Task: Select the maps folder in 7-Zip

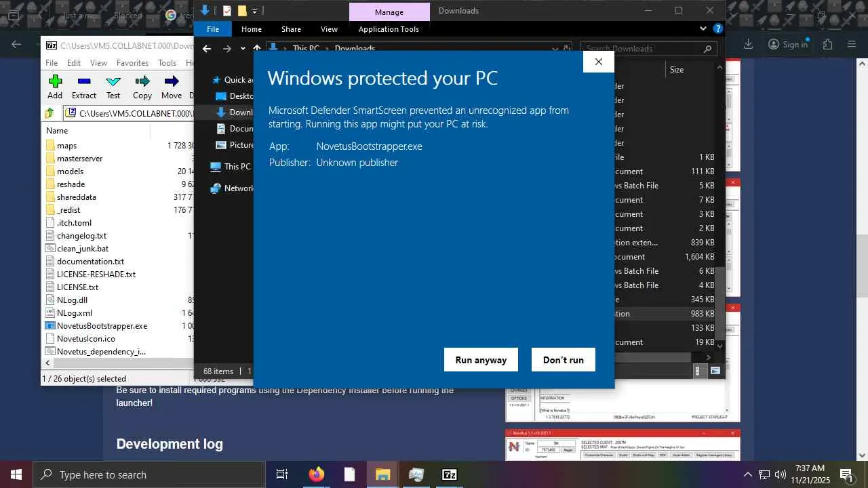Action: click(x=66, y=146)
